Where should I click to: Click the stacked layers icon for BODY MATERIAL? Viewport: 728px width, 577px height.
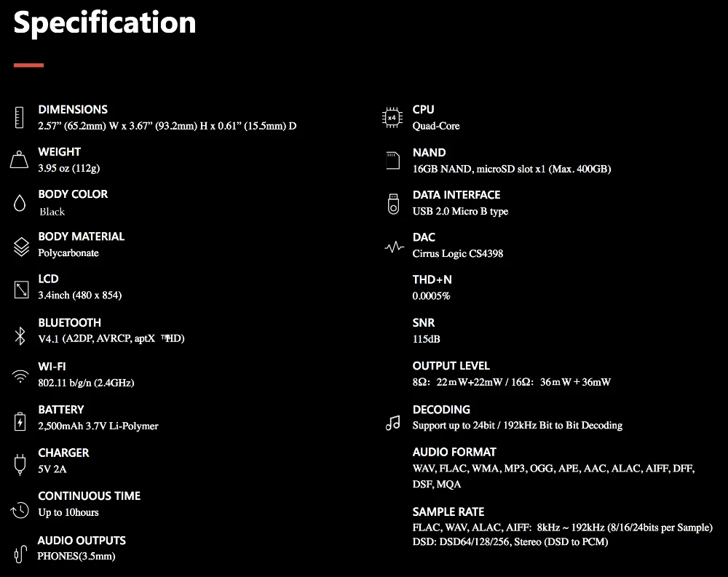21,247
